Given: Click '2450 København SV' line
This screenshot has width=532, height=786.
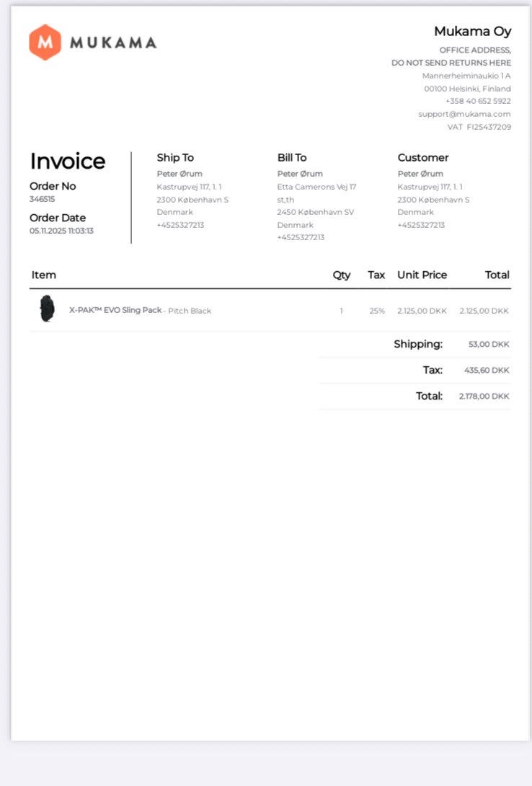Looking at the screenshot, I should [x=316, y=212].
